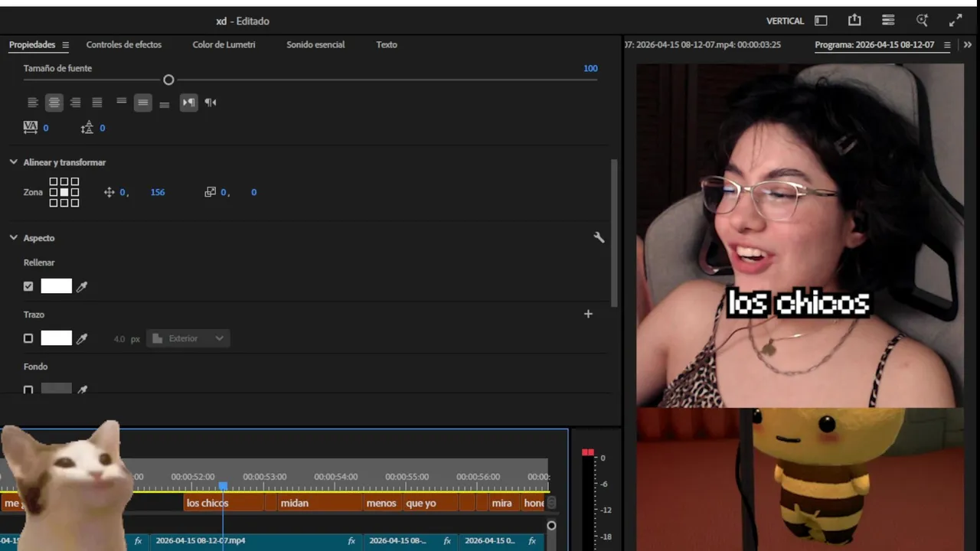The image size is (980, 551).
Task: Click VERTICAL workspace label
Action: point(785,21)
